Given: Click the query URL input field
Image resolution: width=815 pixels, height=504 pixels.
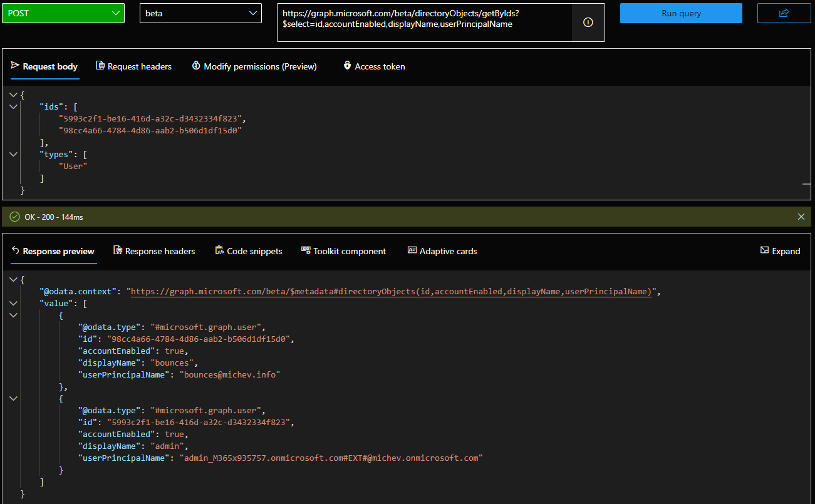Looking at the screenshot, I should pos(425,23).
